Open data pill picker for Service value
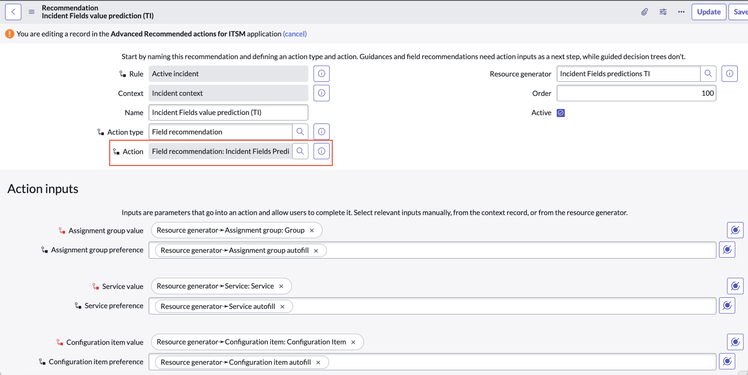The width and height of the screenshot is (748, 375). tap(735, 286)
